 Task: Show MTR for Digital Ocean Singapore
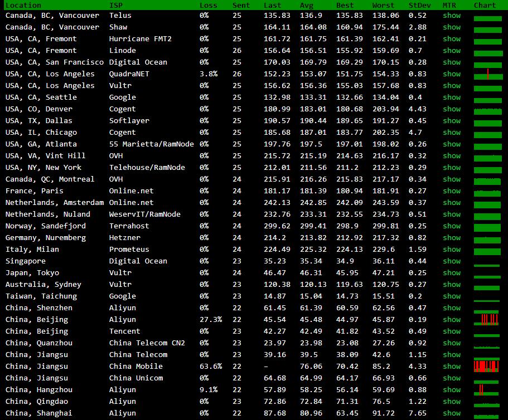click(x=452, y=261)
